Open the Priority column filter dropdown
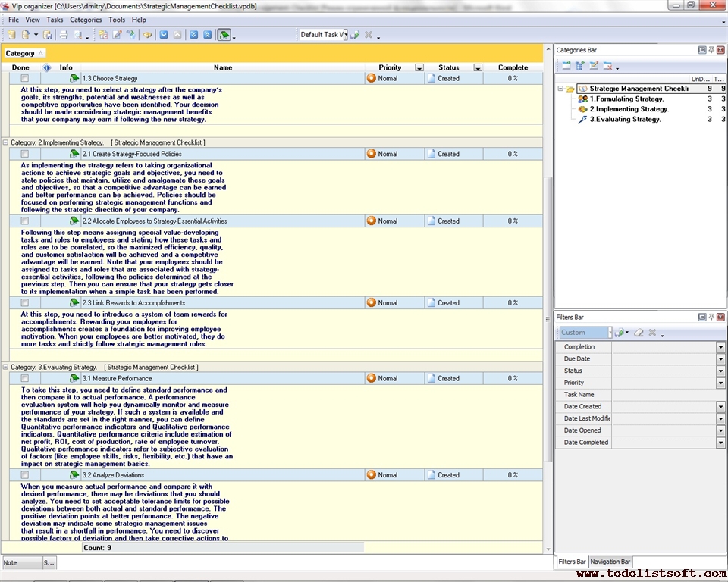The height and width of the screenshot is (582, 728). pos(419,67)
